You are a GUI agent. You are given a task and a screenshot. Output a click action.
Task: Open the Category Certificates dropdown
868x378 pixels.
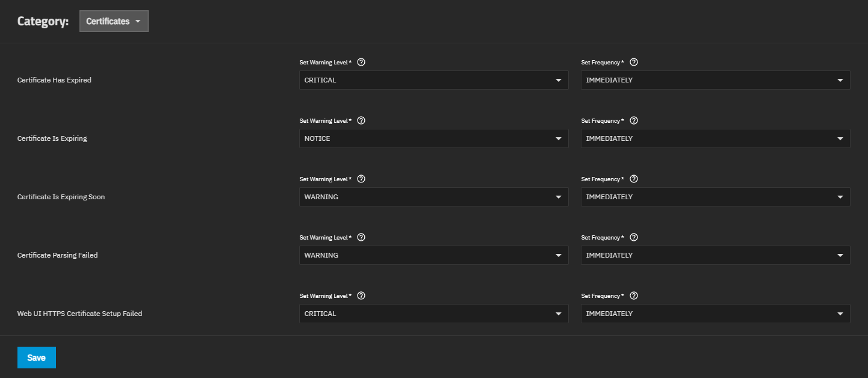[x=114, y=21]
